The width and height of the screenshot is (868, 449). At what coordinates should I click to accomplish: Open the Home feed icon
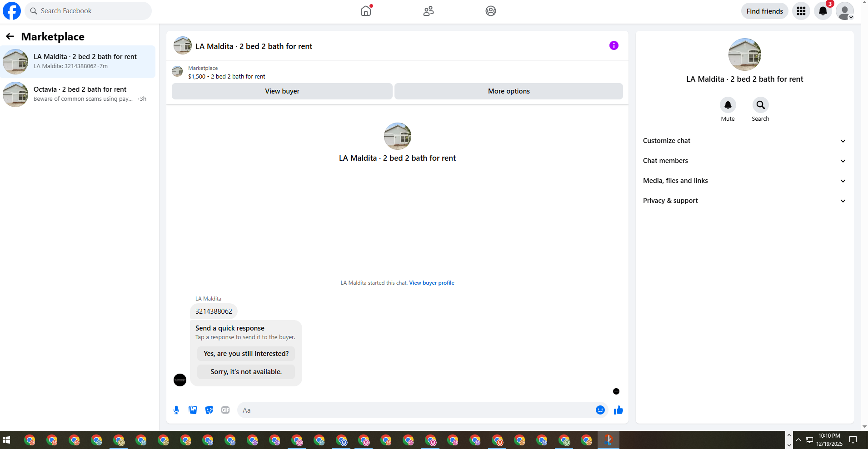tap(366, 11)
